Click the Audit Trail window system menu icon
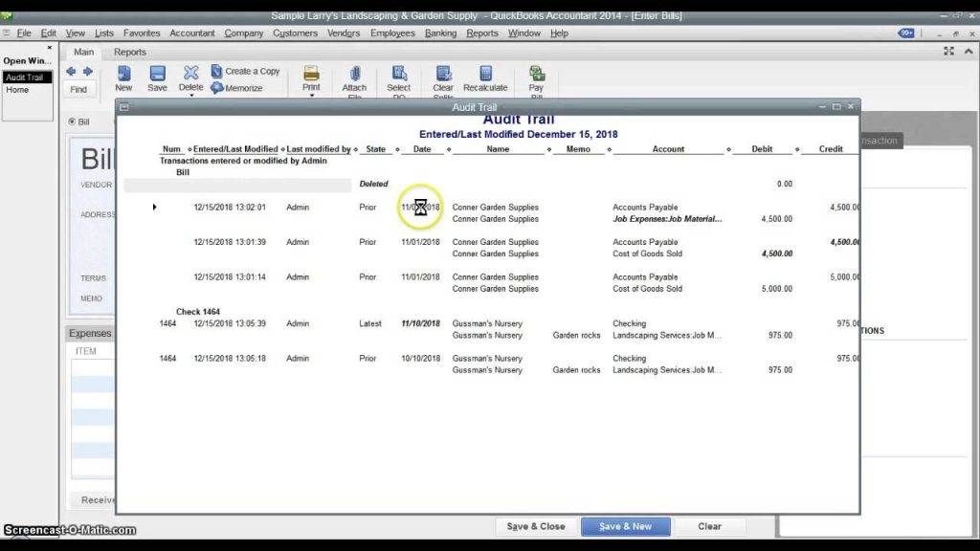 (x=124, y=107)
